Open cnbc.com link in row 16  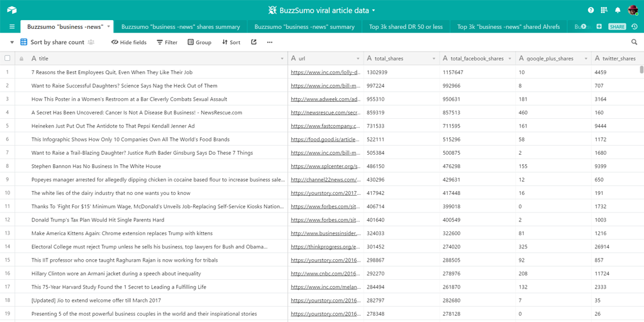[x=326, y=273]
